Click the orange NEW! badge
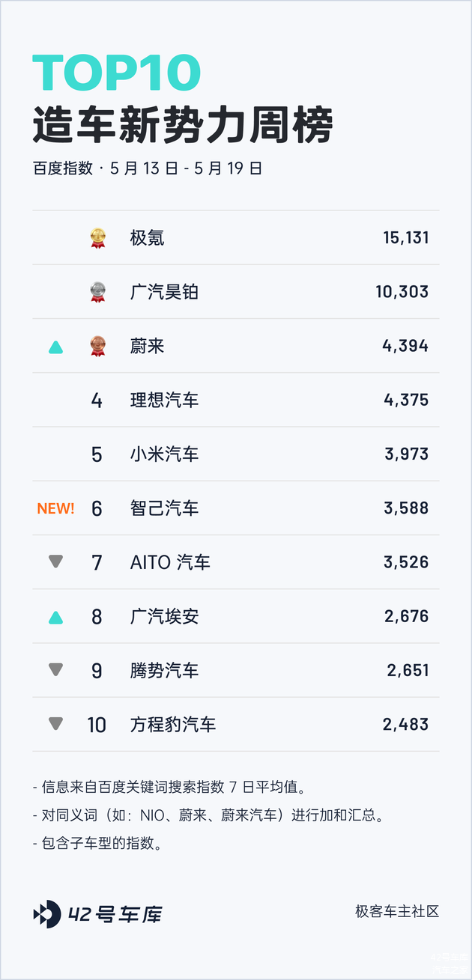 [55, 508]
